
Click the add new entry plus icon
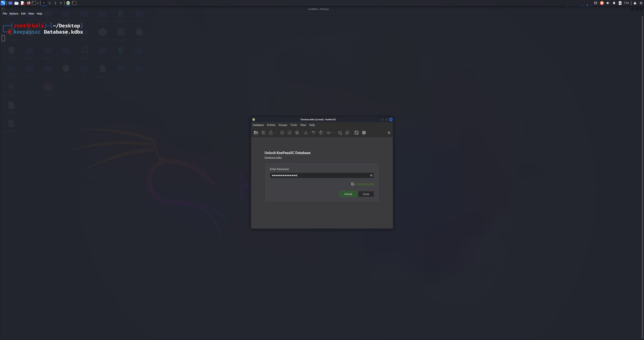pos(282,133)
